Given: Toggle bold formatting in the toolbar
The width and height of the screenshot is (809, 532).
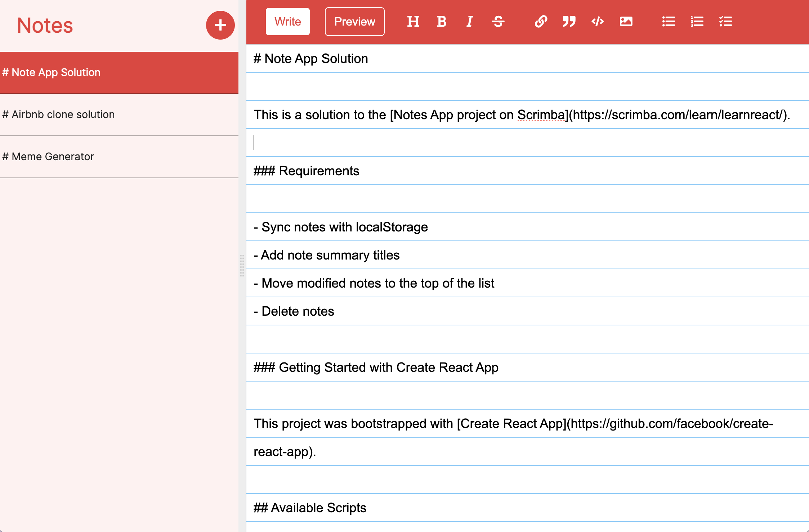Looking at the screenshot, I should tap(441, 22).
